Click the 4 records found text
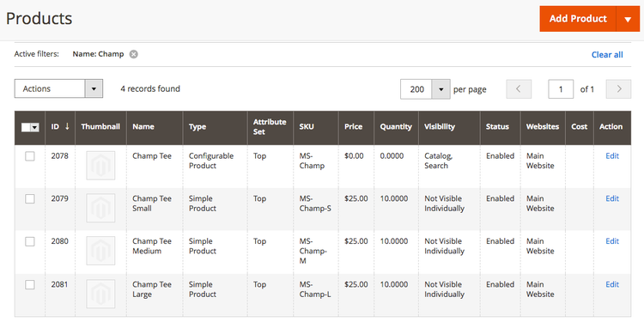The width and height of the screenshot is (644, 328). click(x=150, y=89)
